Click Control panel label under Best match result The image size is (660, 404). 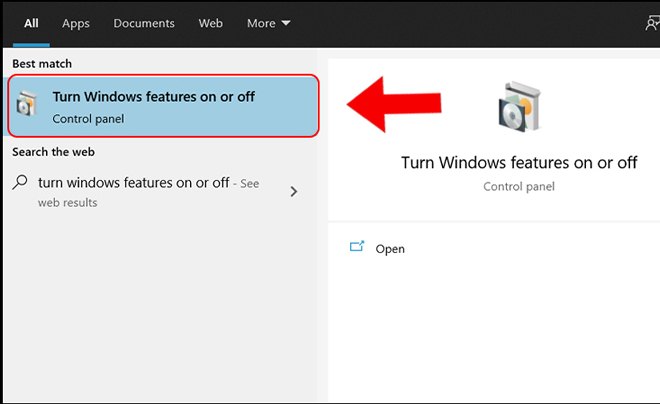(x=88, y=119)
